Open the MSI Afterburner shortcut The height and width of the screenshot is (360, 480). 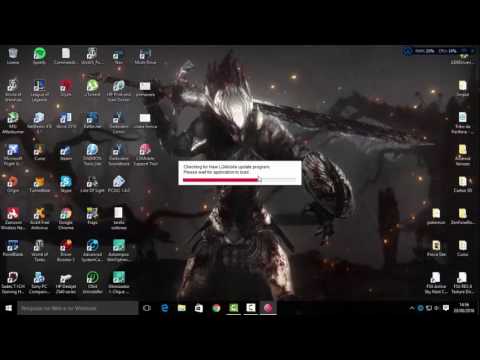(x=13, y=123)
